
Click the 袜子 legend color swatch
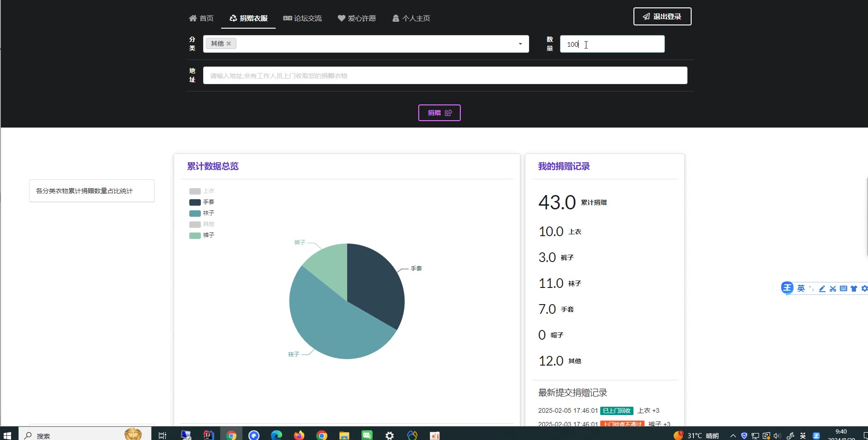[195, 213]
